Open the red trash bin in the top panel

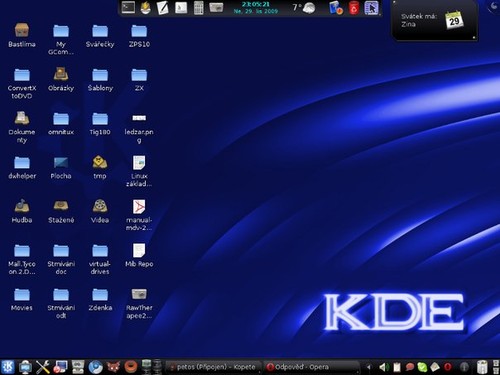[354, 8]
